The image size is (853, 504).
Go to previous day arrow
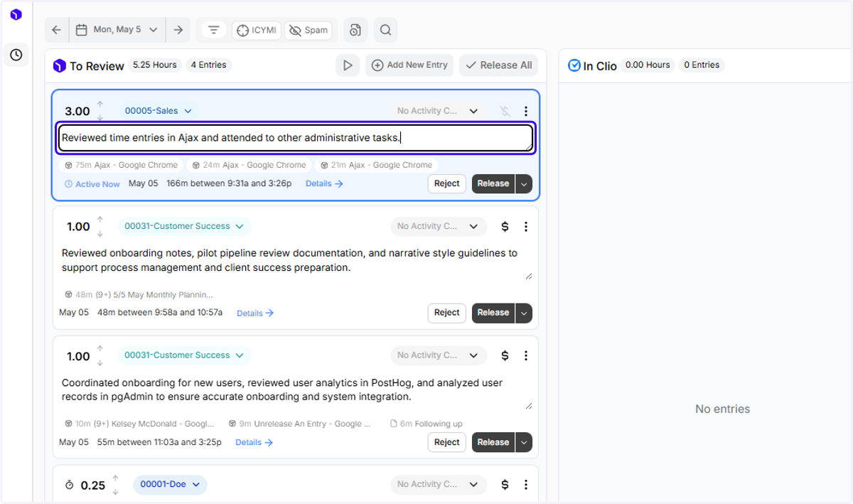pyautogui.click(x=56, y=30)
